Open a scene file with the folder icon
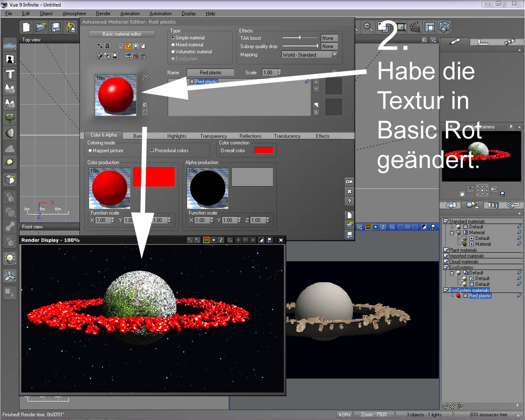Viewport: 525px width, 420px height. coord(41,27)
